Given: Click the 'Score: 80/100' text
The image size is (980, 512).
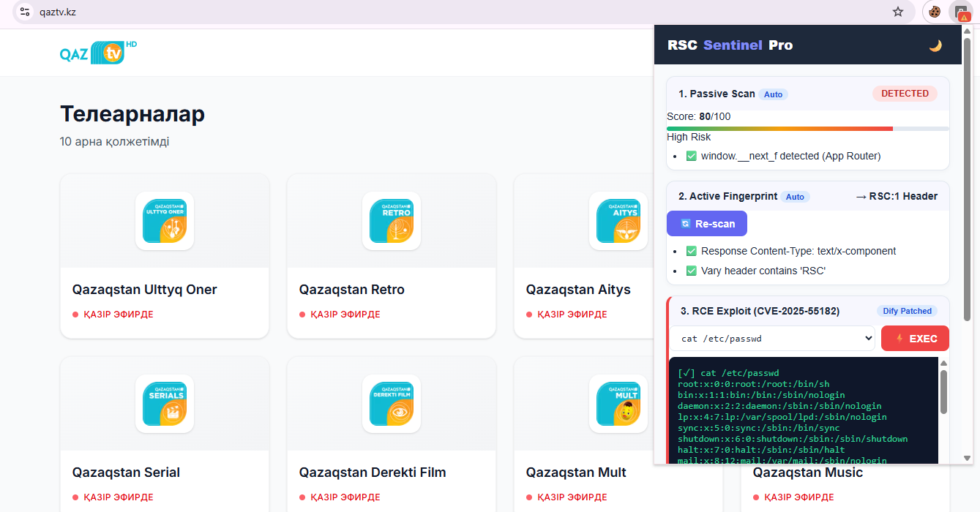Looking at the screenshot, I should pyautogui.click(x=698, y=116).
